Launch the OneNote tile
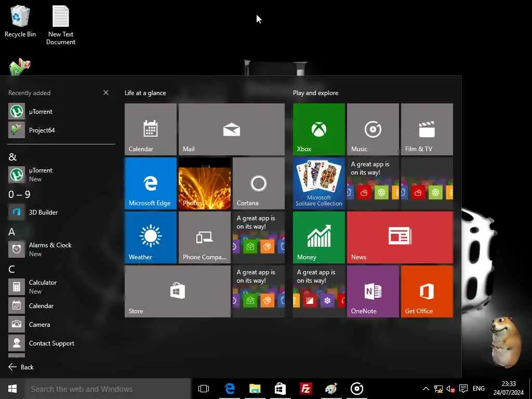The height and width of the screenshot is (399, 532). [373, 291]
